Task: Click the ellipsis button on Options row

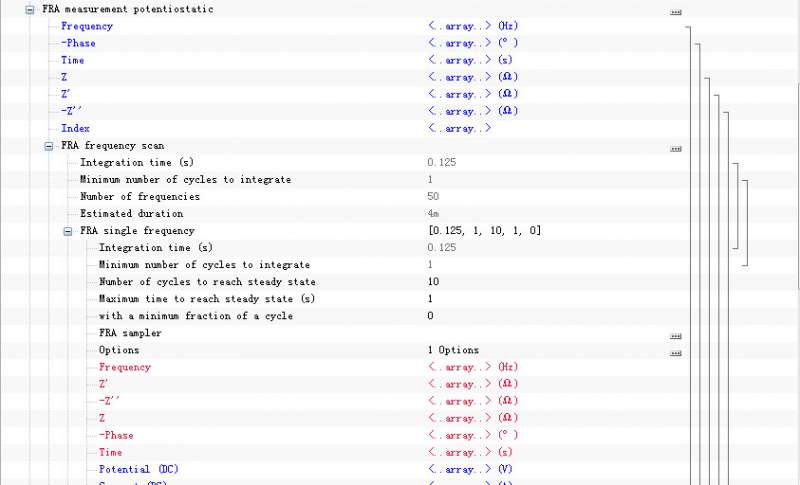Action: click(x=676, y=352)
